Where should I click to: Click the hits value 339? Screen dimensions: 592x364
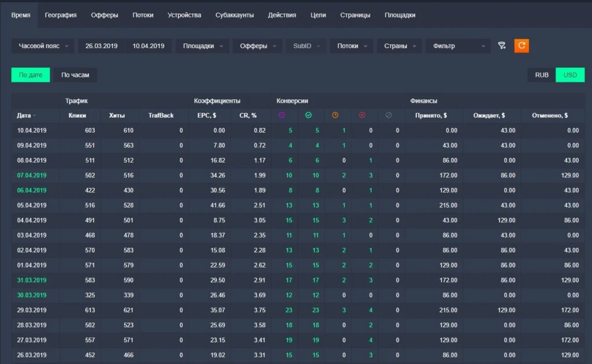point(128,295)
